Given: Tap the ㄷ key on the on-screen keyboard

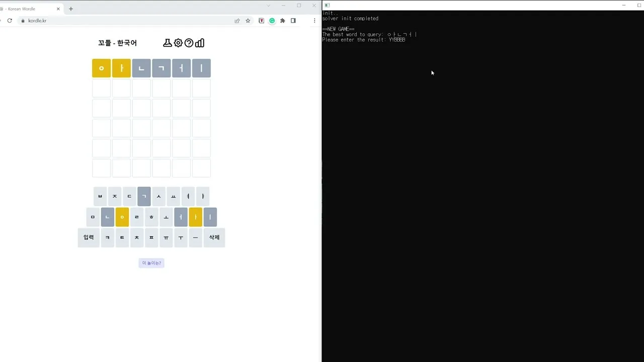Looking at the screenshot, I should [x=129, y=197].
